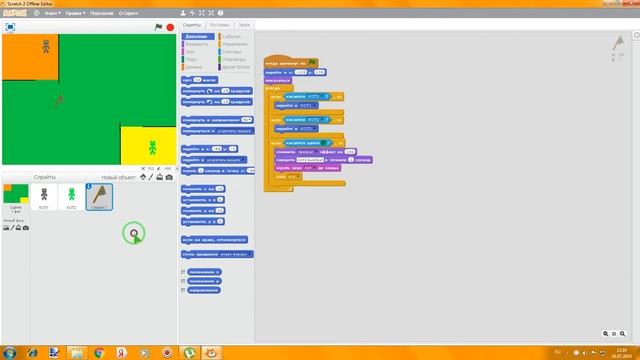The height and width of the screenshot is (360, 640).
Task: Select the КОТ1 sprite thumbnail
Action: 44,197
